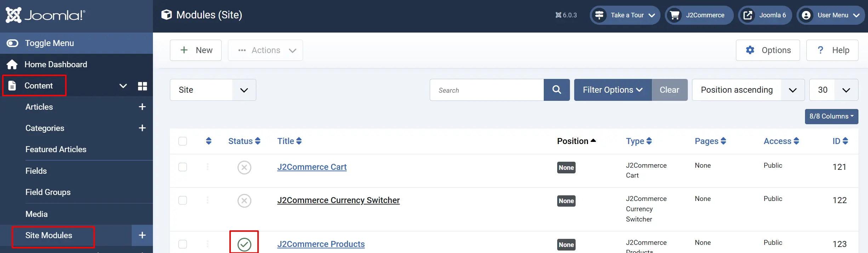
Task: Click the Joomla! logo
Action: coord(45,15)
